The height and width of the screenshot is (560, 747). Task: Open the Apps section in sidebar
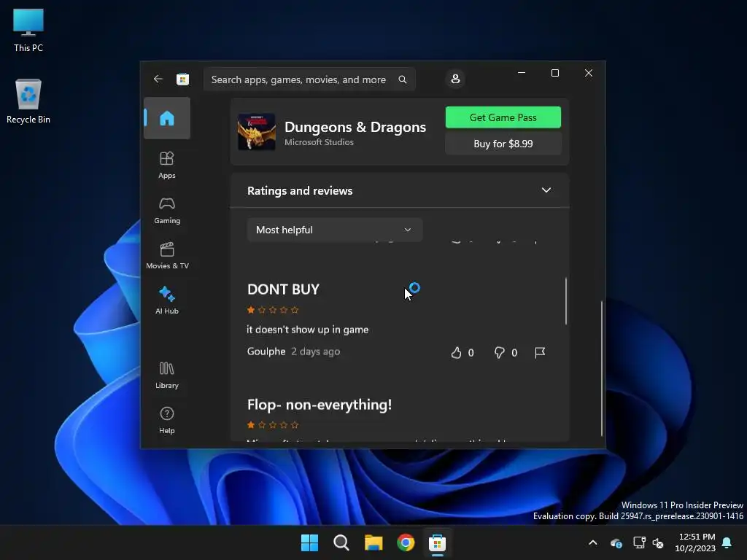pyautogui.click(x=167, y=165)
